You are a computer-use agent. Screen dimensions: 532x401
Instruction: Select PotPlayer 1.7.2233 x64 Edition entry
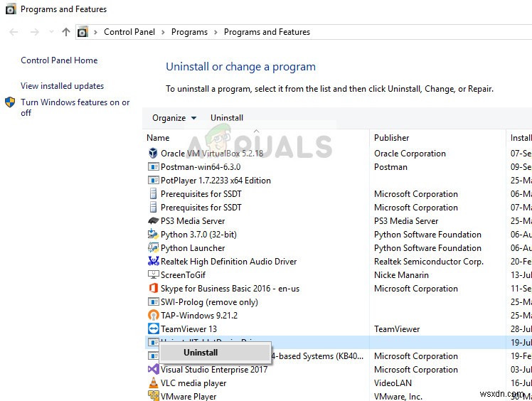tap(216, 180)
